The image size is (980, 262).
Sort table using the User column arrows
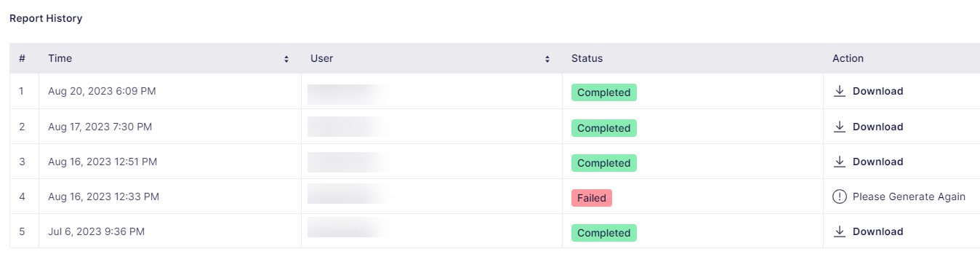point(547,59)
